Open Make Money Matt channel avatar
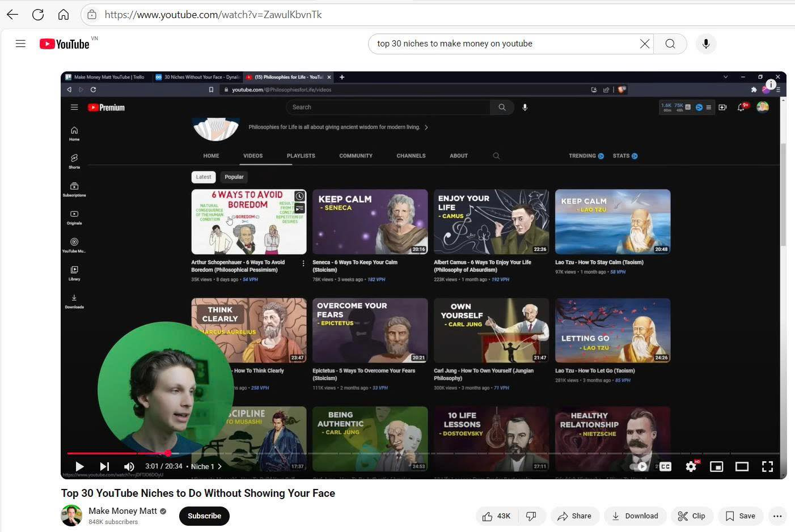The image size is (795, 532). point(71,516)
